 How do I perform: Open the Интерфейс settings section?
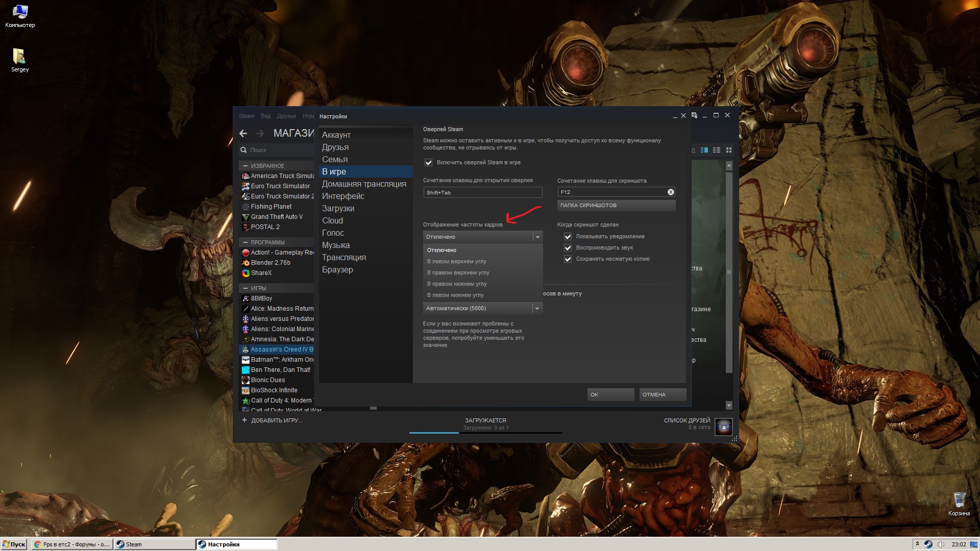tap(343, 196)
